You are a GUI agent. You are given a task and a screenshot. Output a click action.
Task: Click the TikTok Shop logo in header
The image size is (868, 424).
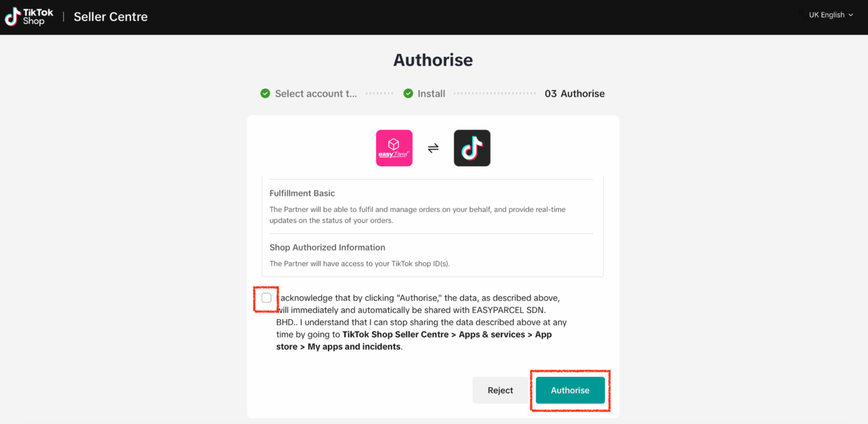pyautogui.click(x=29, y=17)
